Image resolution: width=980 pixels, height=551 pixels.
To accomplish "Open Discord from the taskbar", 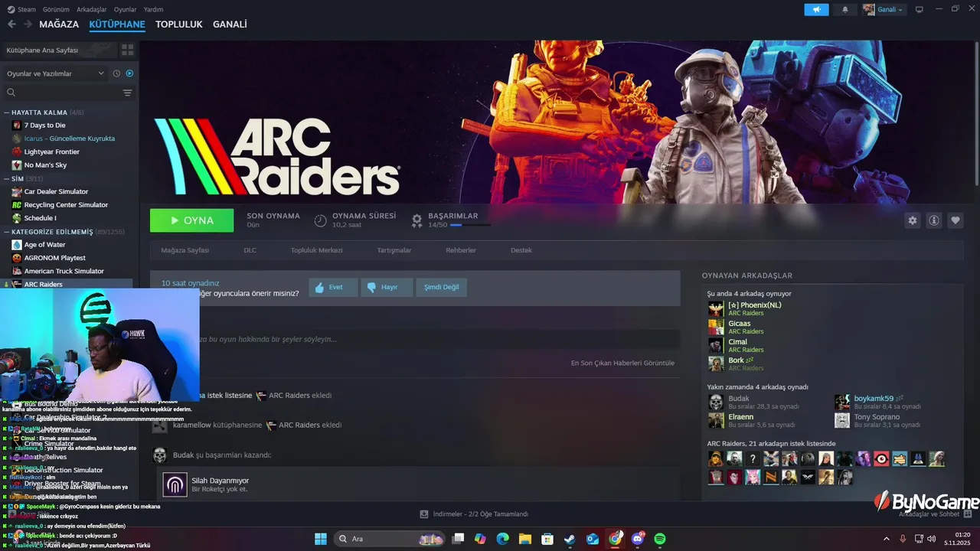I will [638, 539].
